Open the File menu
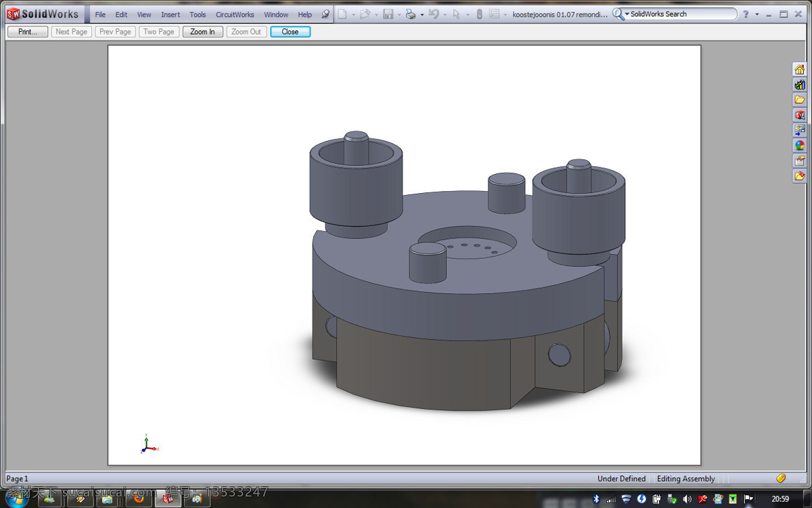812x508 pixels. tap(100, 14)
